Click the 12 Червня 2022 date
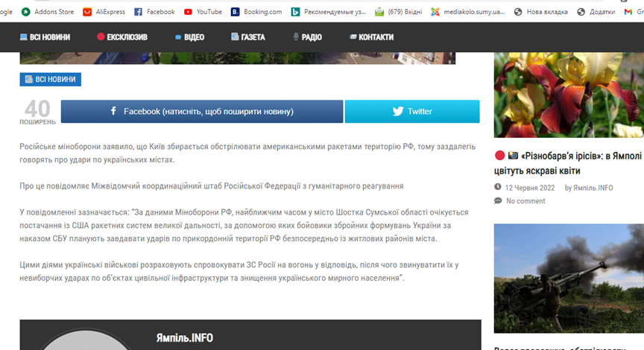The image size is (644, 350). tap(530, 188)
